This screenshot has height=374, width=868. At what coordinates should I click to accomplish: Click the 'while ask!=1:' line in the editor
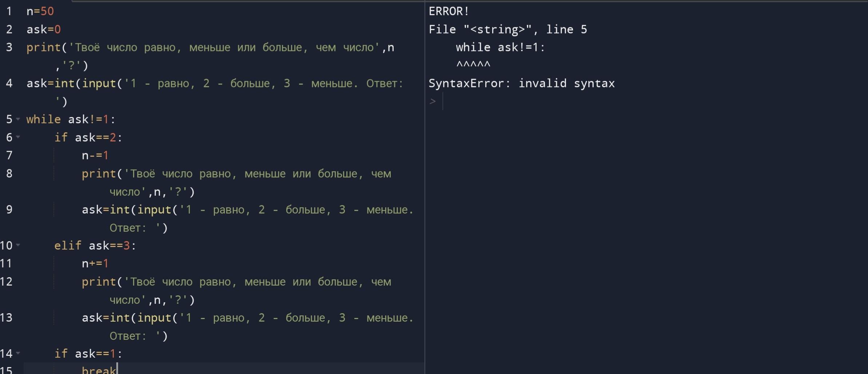(71, 119)
